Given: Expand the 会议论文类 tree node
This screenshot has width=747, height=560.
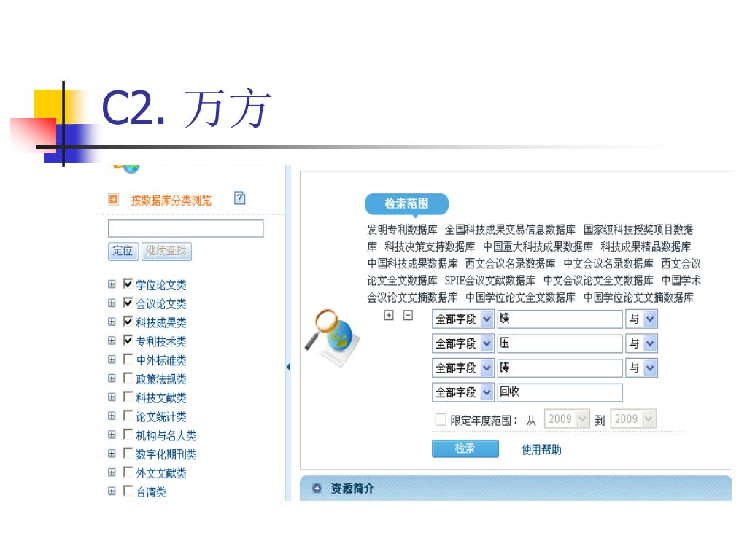Looking at the screenshot, I should 112,303.
